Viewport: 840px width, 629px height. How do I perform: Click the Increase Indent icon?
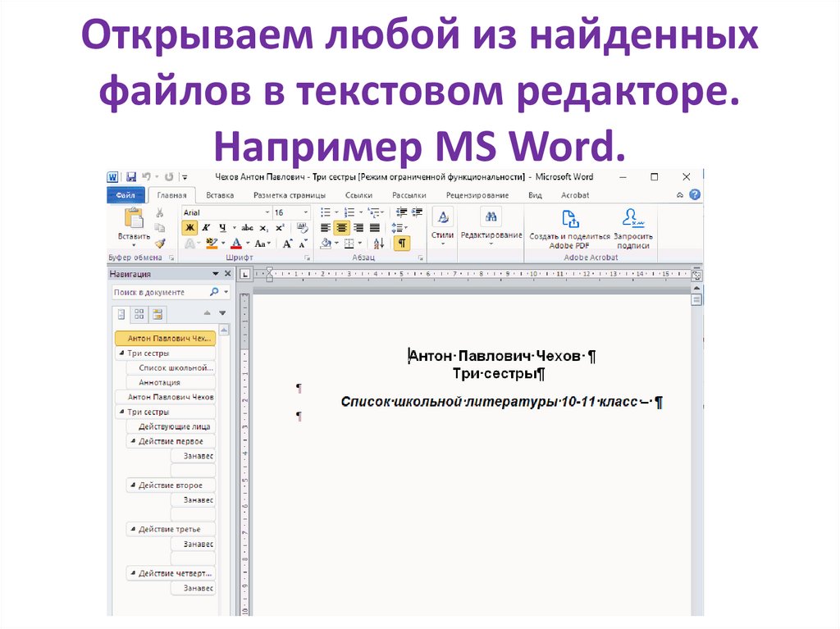417,212
